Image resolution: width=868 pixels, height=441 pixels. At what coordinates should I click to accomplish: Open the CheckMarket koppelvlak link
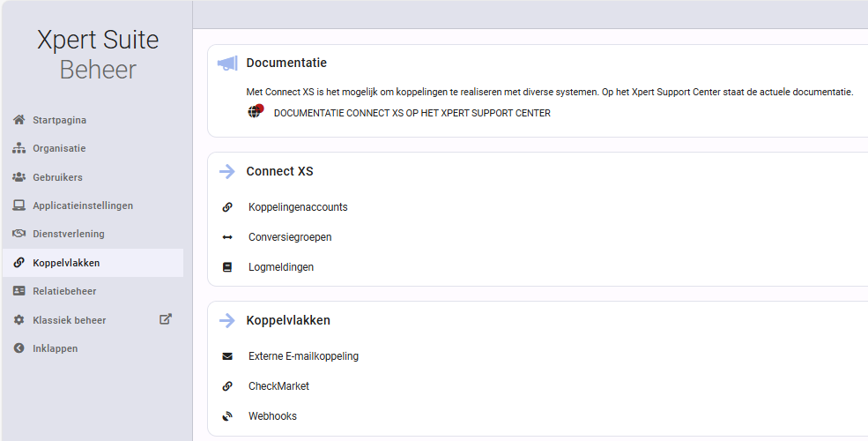[x=278, y=386]
